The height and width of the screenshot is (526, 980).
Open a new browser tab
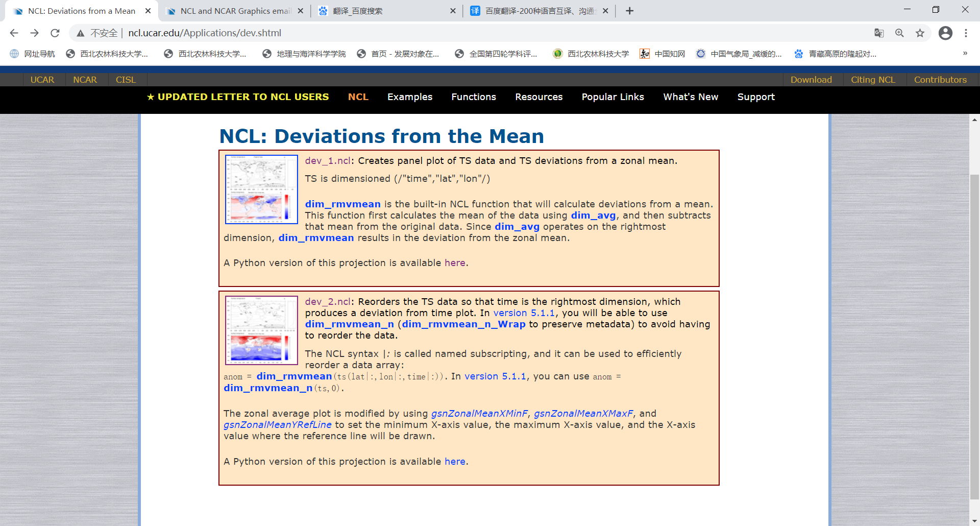(x=629, y=11)
